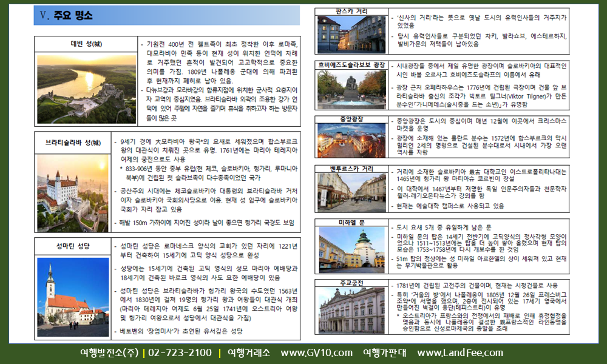The image size is (607, 364).
Task: Click the bullet starting '시내광장들 중에서 제일 유명한'
Action: pyautogui.click(x=478, y=70)
